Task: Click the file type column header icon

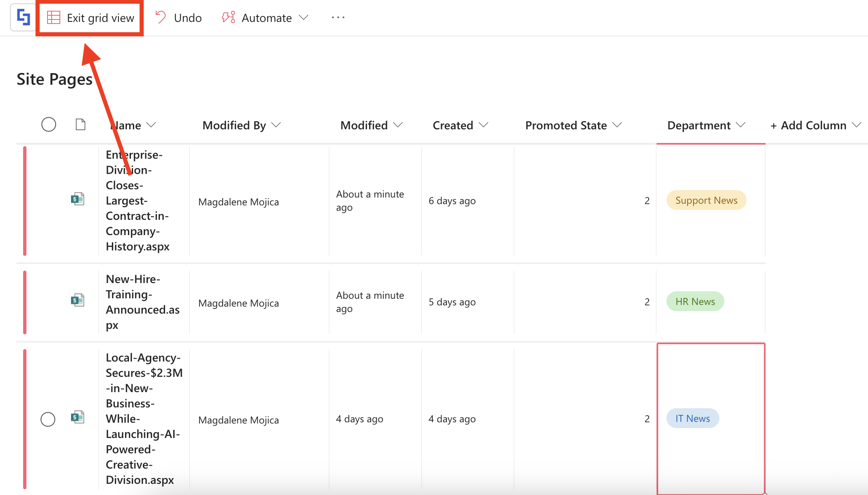Action: pyautogui.click(x=81, y=124)
